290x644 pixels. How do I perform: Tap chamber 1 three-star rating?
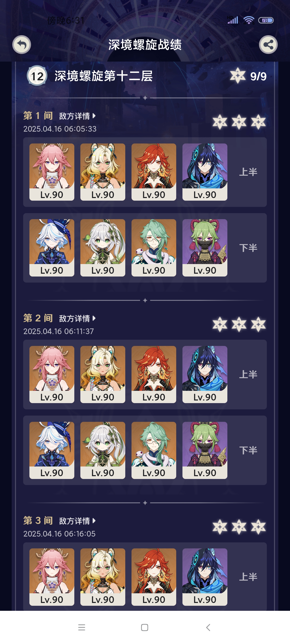point(239,122)
